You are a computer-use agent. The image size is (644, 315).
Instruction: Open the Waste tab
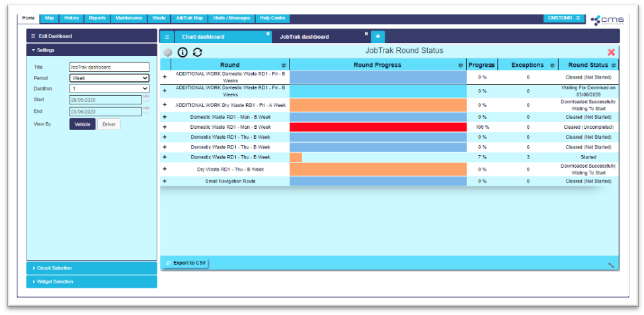[159, 18]
